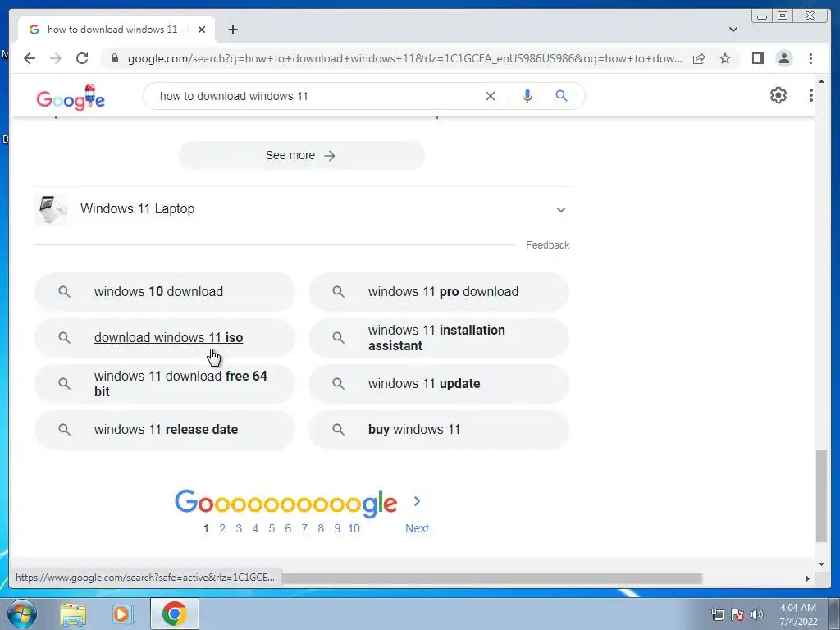The width and height of the screenshot is (840, 630).
Task: Click the 'See more' button
Action: click(302, 155)
